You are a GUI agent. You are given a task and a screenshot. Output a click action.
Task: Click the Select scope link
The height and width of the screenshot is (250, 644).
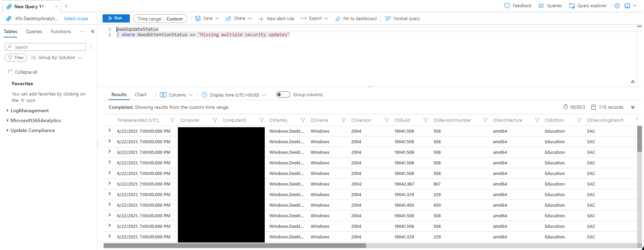pyautogui.click(x=76, y=19)
